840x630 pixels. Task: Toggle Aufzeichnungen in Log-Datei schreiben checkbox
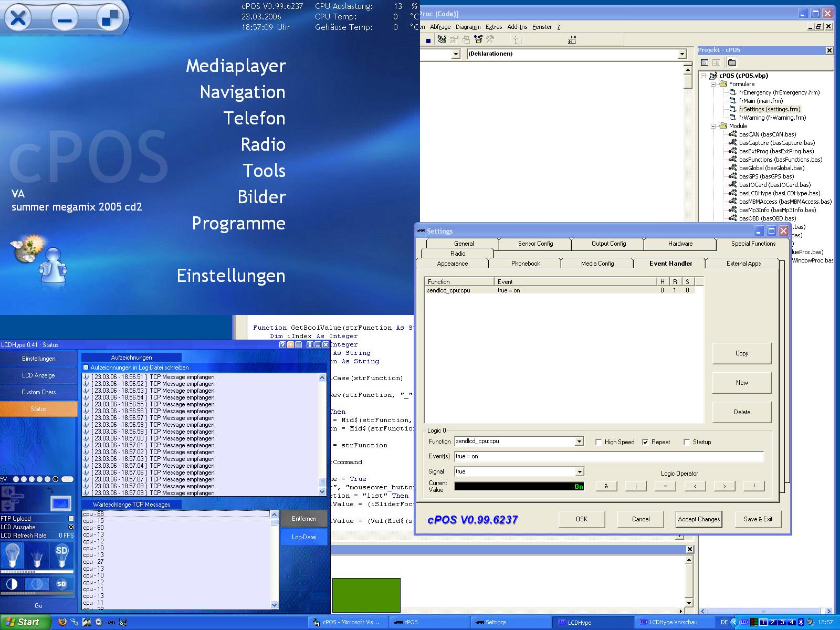(x=86, y=367)
